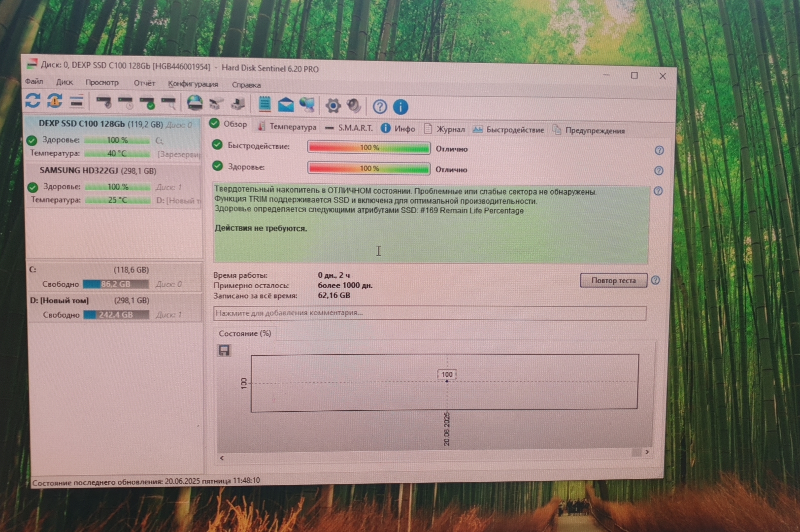
Task: Click the globe over disk toolbar icon
Action: (x=195, y=103)
